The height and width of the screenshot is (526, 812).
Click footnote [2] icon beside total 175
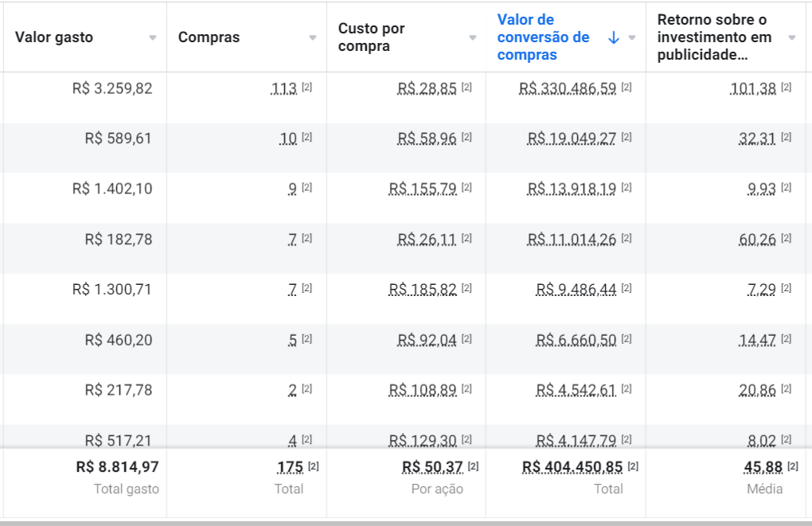pyautogui.click(x=314, y=466)
